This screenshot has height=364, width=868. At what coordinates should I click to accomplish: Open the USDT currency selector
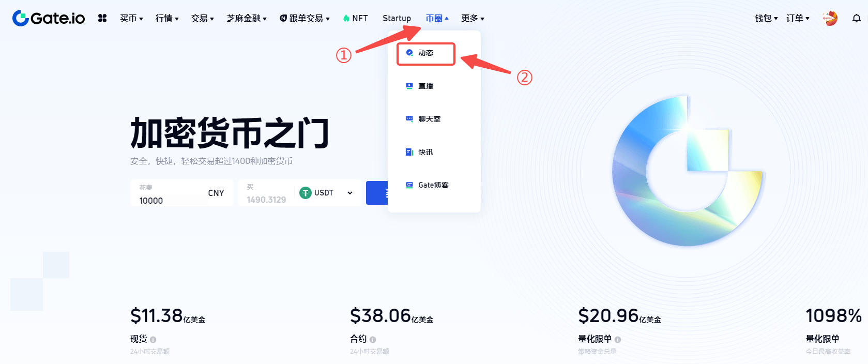tap(326, 193)
